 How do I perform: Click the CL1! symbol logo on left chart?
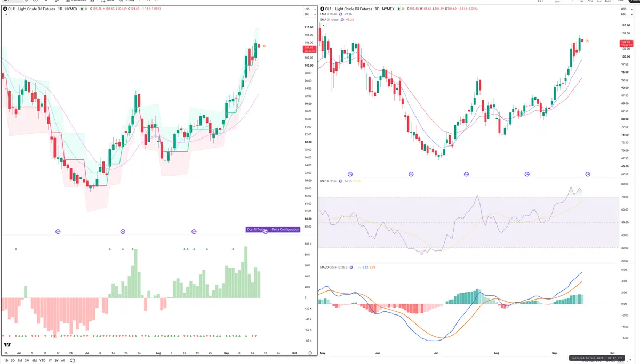[5, 9]
